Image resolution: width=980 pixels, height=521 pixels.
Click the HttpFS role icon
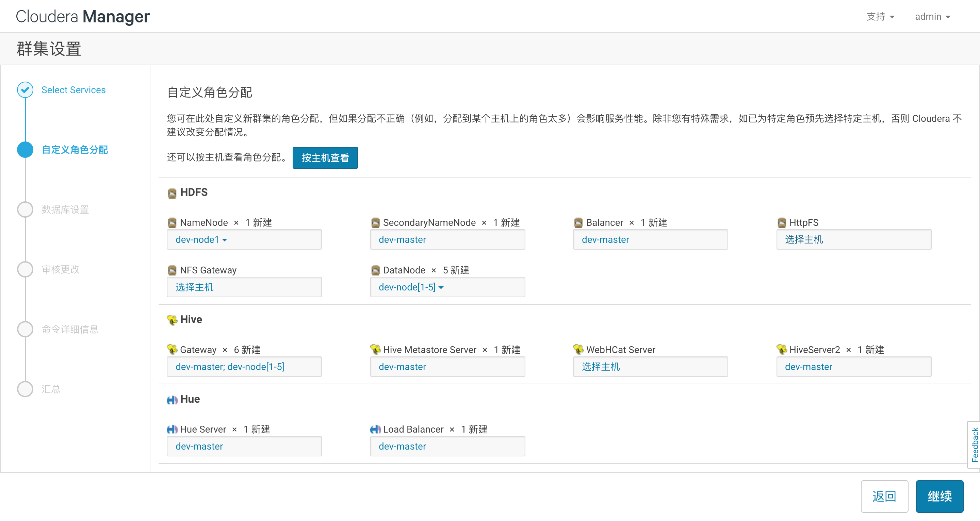tap(781, 223)
